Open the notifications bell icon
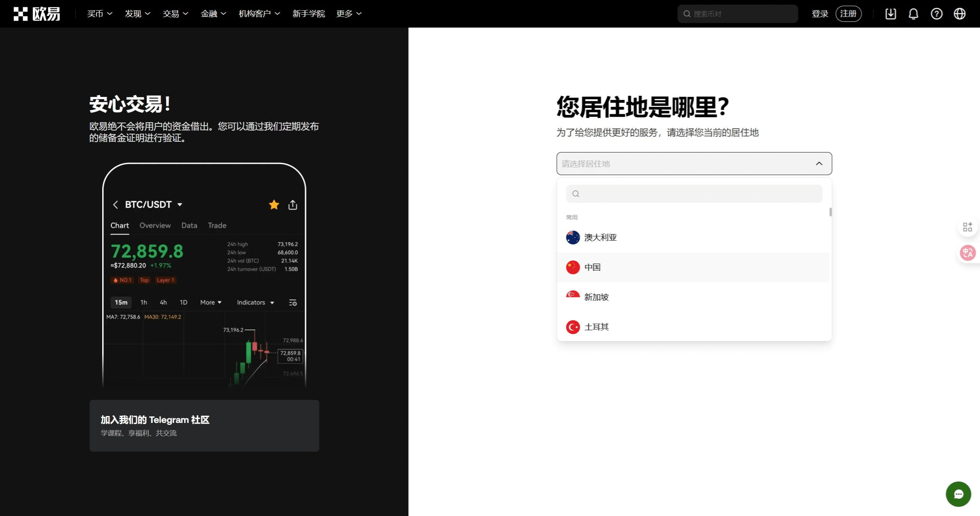The width and height of the screenshot is (980, 516). pos(913,13)
